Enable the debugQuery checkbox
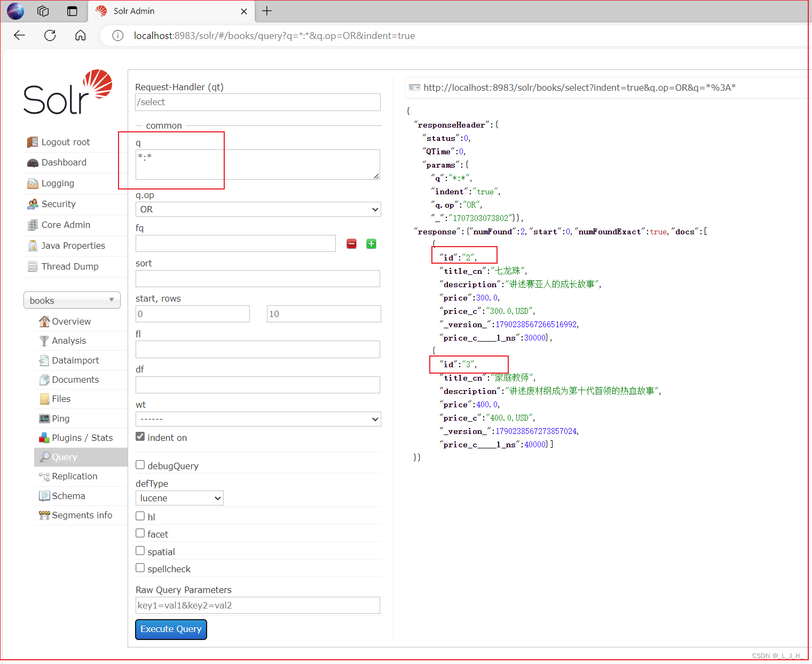The height and width of the screenshot is (664, 812). (140, 465)
